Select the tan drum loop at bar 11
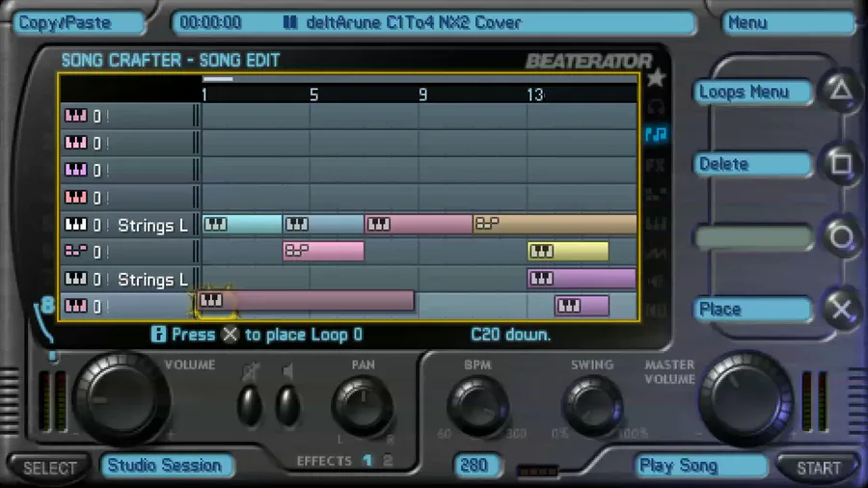 (555, 224)
